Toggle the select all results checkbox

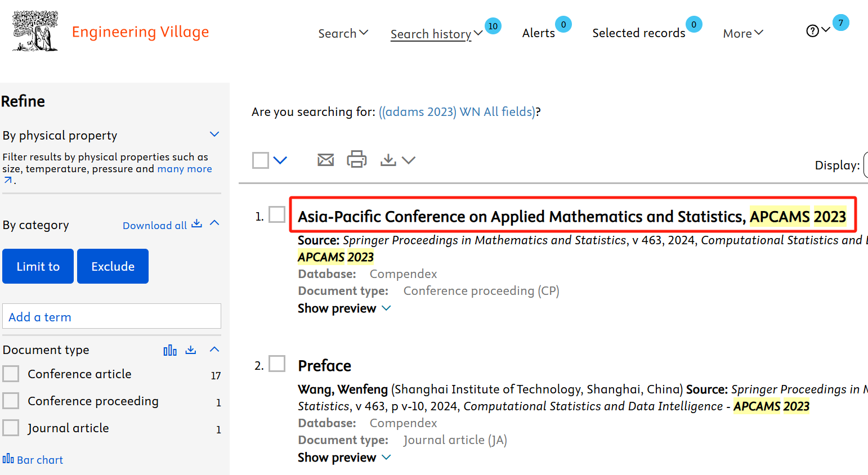pyautogui.click(x=261, y=160)
